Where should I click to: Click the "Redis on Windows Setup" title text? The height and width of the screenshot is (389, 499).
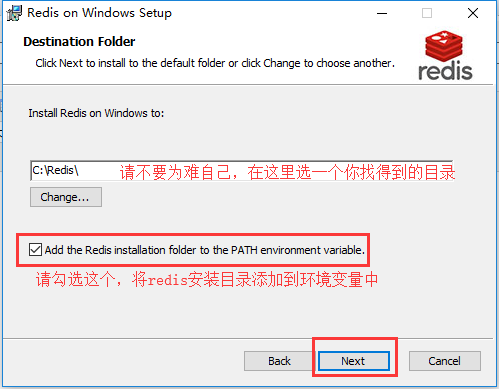point(99,13)
